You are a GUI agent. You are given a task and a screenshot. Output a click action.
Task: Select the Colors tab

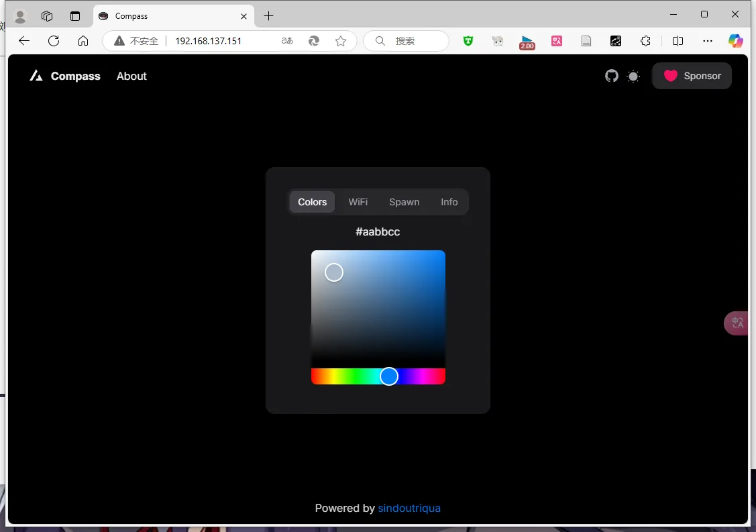click(x=312, y=202)
